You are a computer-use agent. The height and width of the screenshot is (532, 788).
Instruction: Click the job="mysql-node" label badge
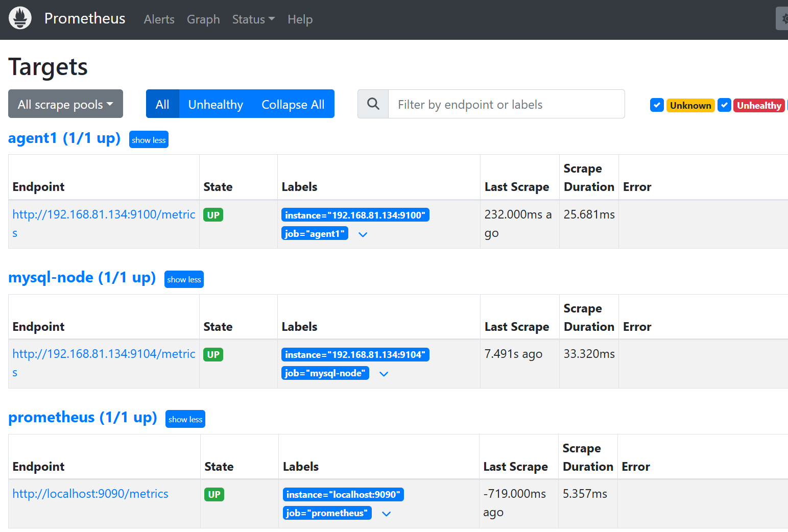(325, 373)
